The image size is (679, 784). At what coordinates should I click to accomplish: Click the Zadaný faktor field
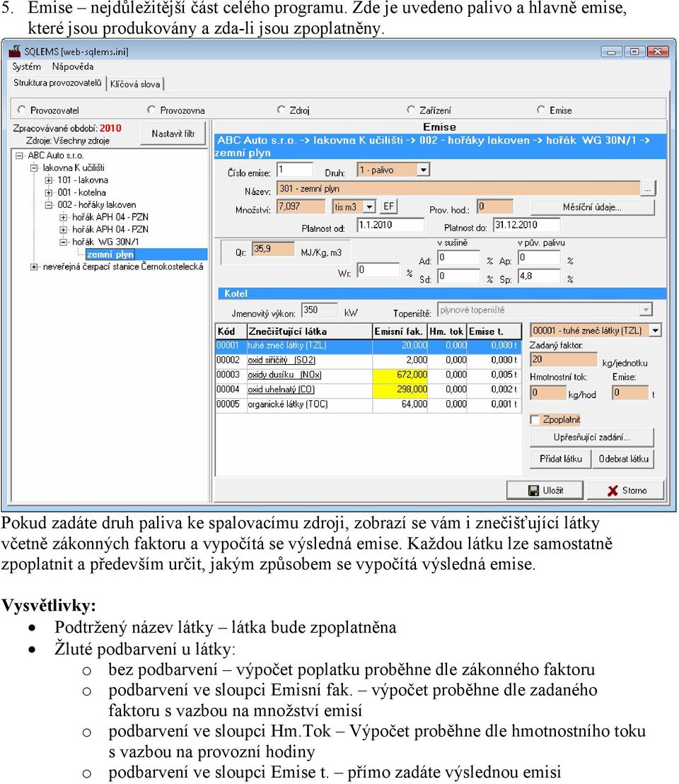[564, 360]
